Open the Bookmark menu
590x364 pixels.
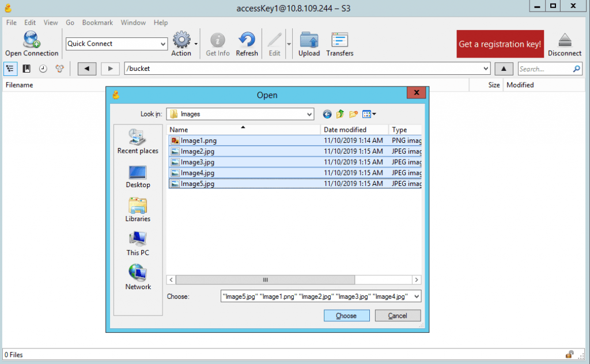(97, 22)
